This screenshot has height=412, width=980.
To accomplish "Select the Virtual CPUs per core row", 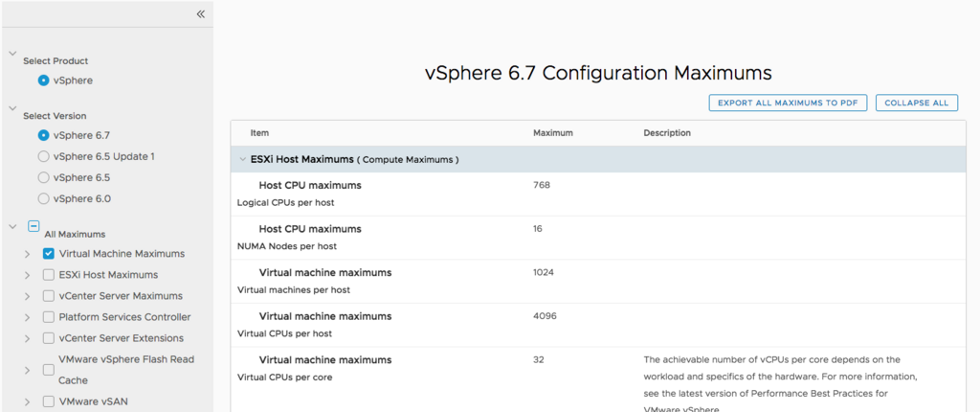I will (x=597, y=380).
